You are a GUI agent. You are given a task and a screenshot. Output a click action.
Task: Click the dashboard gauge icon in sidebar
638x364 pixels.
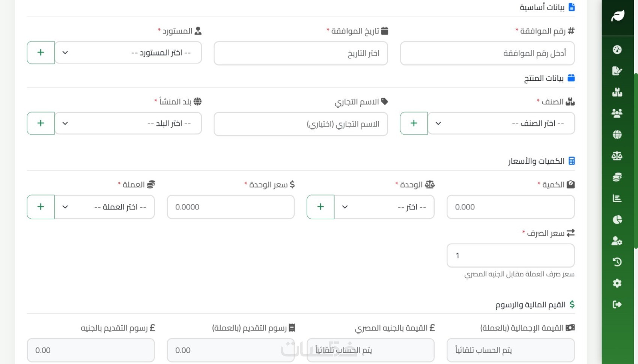coord(617,50)
